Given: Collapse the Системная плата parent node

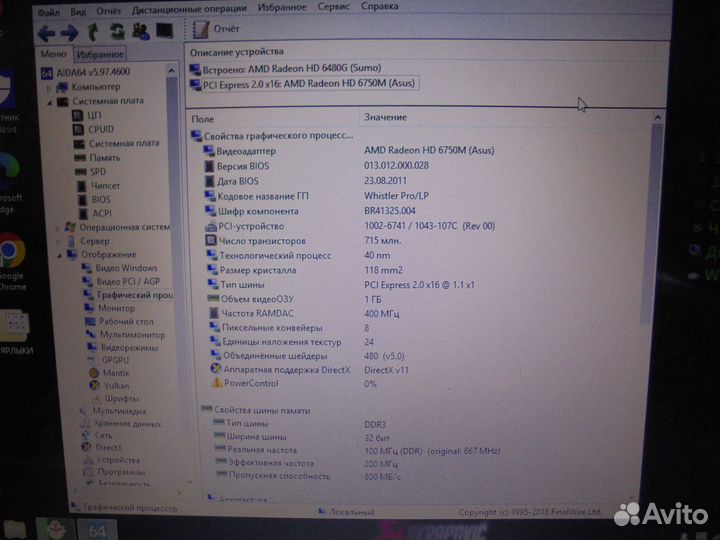Looking at the screenshot, I should pyautogui.click(x=49, y=102).
